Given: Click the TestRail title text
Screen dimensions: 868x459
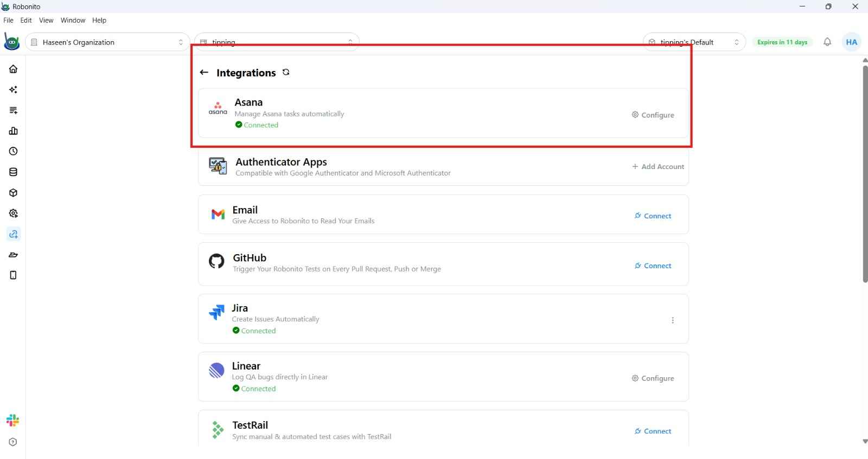Looking at the screenshot, I should (x=250, y=425).
